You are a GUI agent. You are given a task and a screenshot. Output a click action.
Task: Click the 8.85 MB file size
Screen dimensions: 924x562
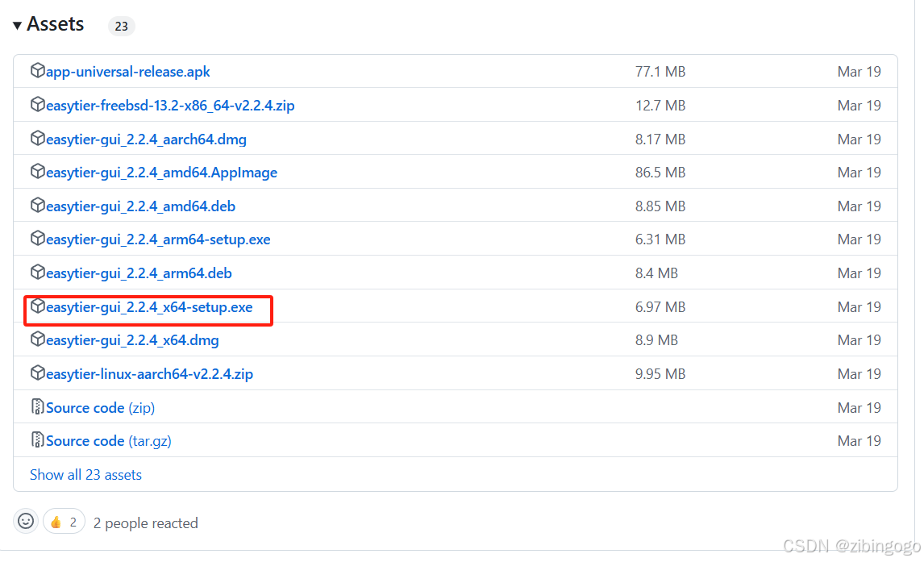click(x=660, y=206)
